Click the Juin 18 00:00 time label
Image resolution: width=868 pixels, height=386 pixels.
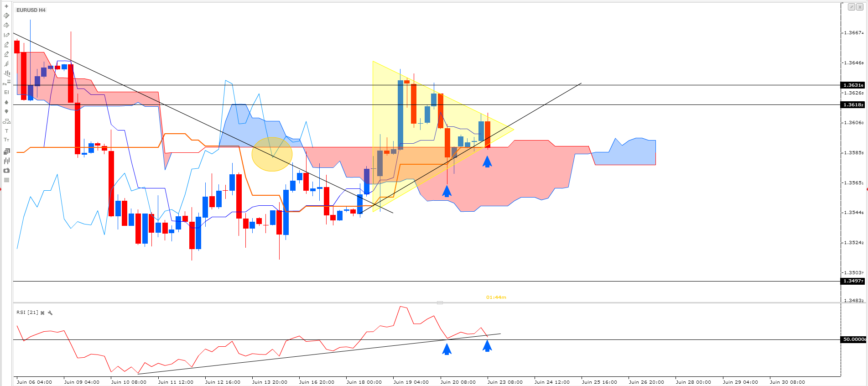click(x=364, y=382)
